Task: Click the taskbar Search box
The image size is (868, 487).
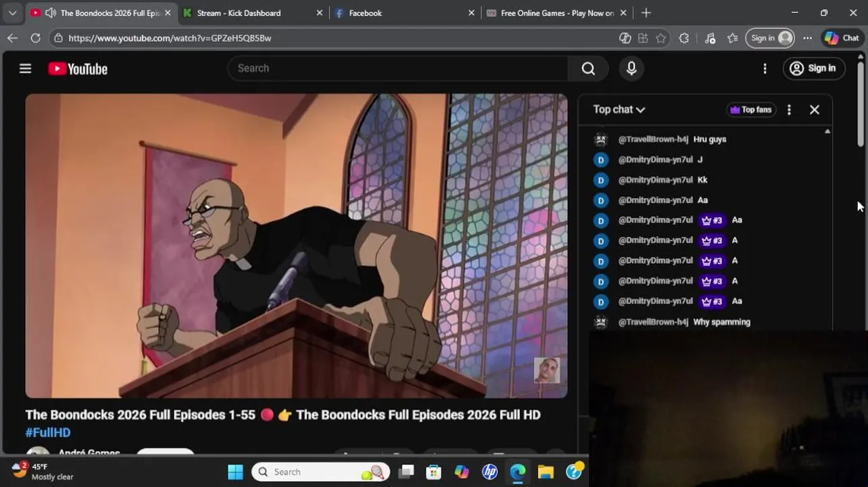Action: click(x=320, y=472)
